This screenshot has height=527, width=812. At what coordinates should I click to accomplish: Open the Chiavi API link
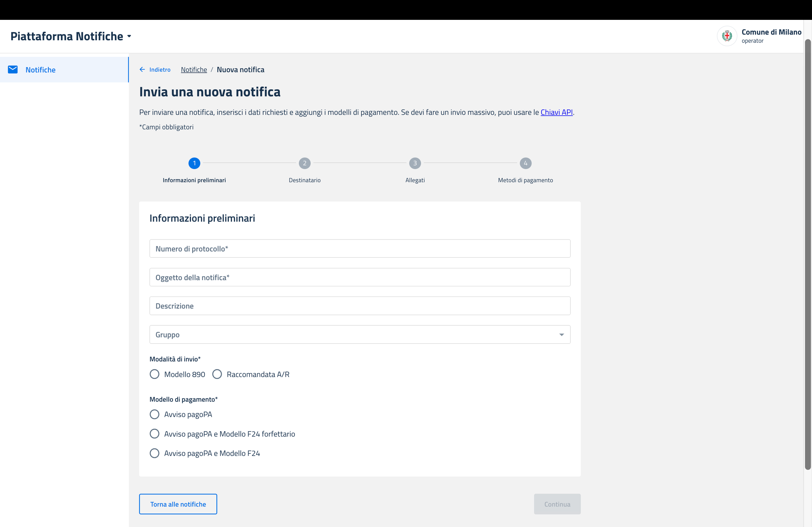557,112
